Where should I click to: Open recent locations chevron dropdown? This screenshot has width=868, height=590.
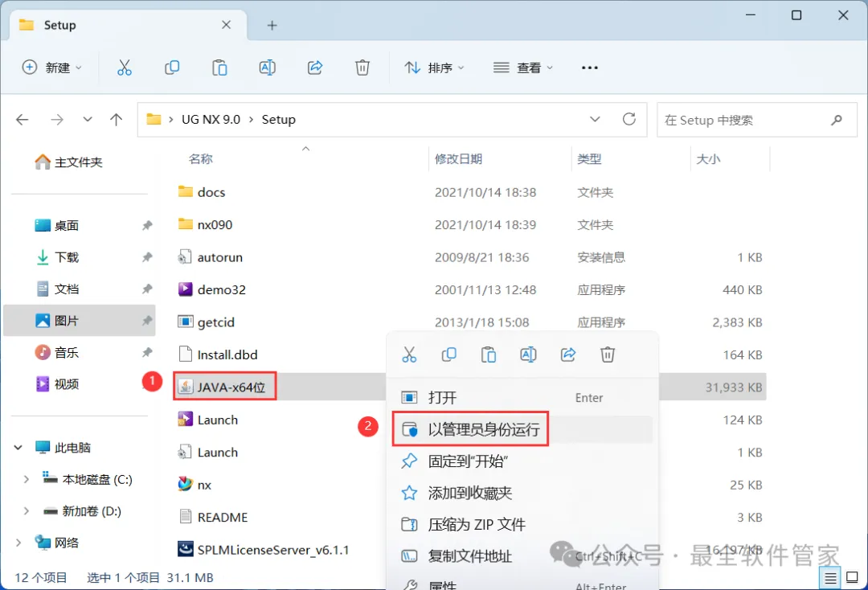(x=88, y=120)
